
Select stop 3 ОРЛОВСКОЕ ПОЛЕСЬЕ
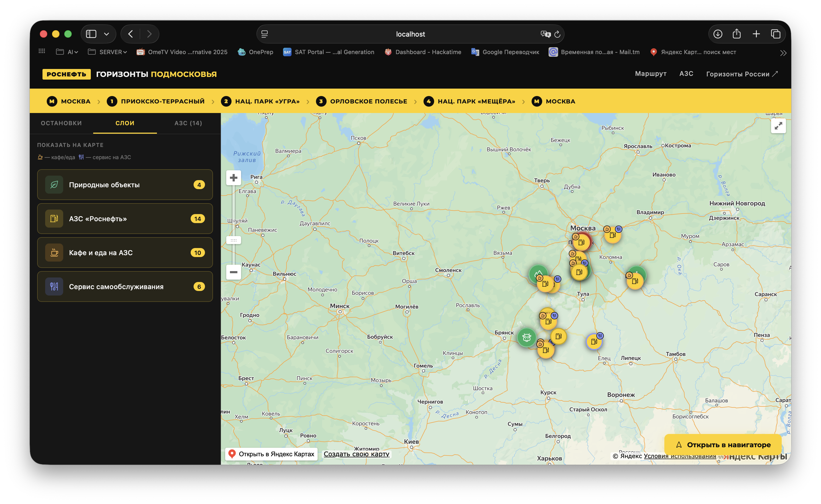362,101
